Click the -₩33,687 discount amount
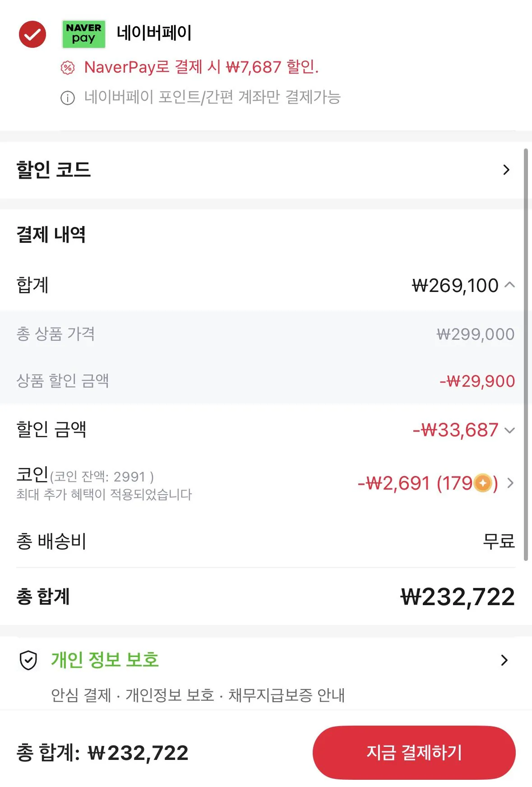Viewport: 532px width, 787px height. tap(455, 430)
